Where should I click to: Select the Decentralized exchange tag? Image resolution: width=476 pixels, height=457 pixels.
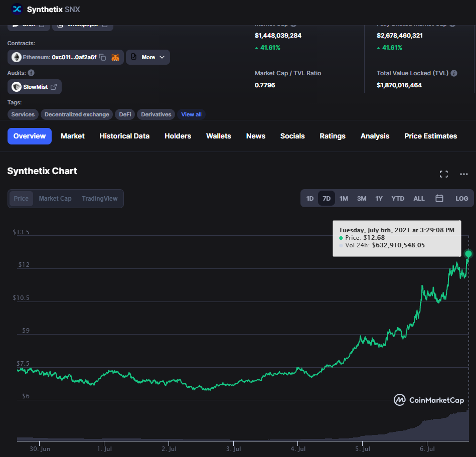pyautogui.click(x=77, y=114)
